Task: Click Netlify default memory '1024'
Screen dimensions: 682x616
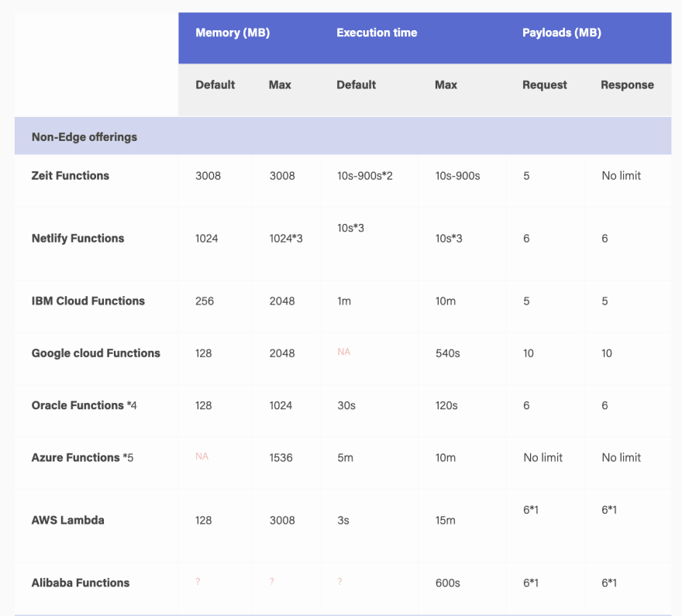Action: tap(206, 238)
